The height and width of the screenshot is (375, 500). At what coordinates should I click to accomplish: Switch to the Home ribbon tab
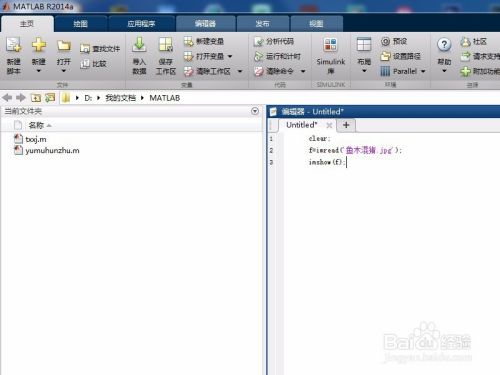27,24
